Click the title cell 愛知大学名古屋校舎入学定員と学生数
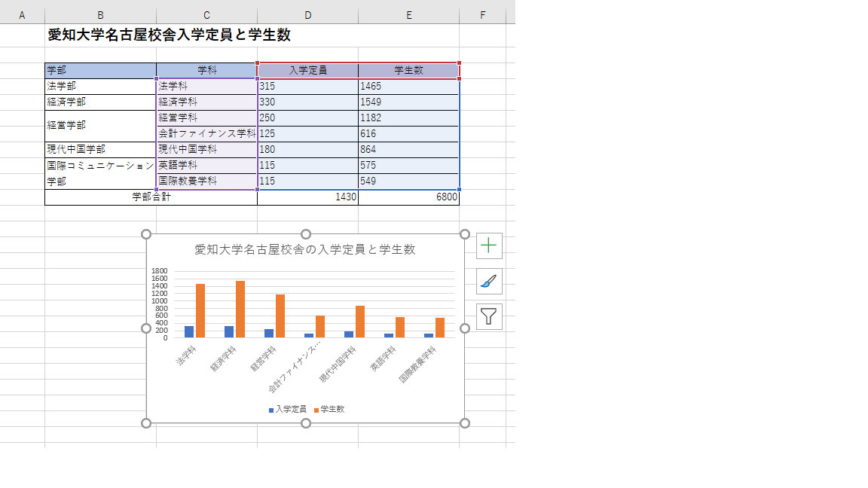This screenshot has width=868, height=488. (x=169, y=35)
